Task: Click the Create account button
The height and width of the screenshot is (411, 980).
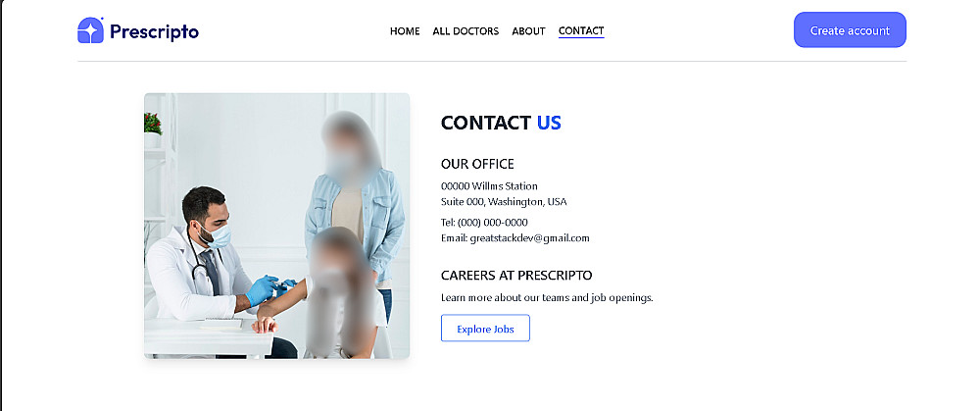Action: 850,30
